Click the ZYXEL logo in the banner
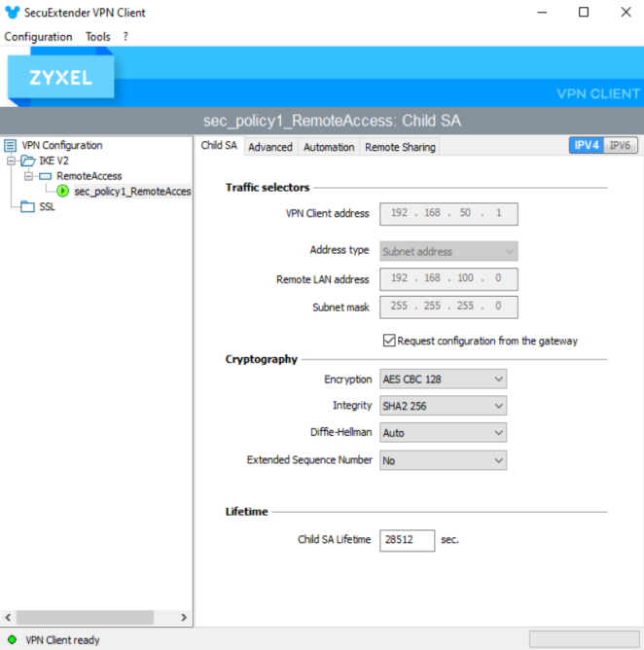Image resolution: width=644 pixels, height=650 pixels. pos(60,78)
